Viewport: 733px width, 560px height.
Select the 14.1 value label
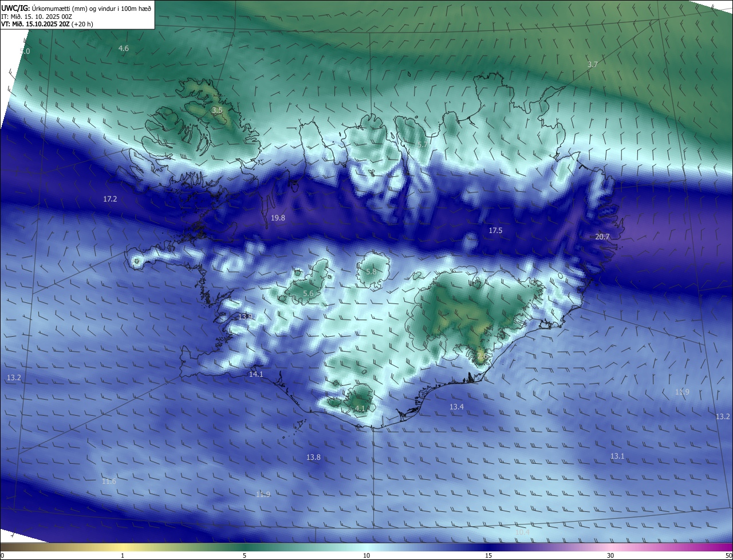(256, 374)
